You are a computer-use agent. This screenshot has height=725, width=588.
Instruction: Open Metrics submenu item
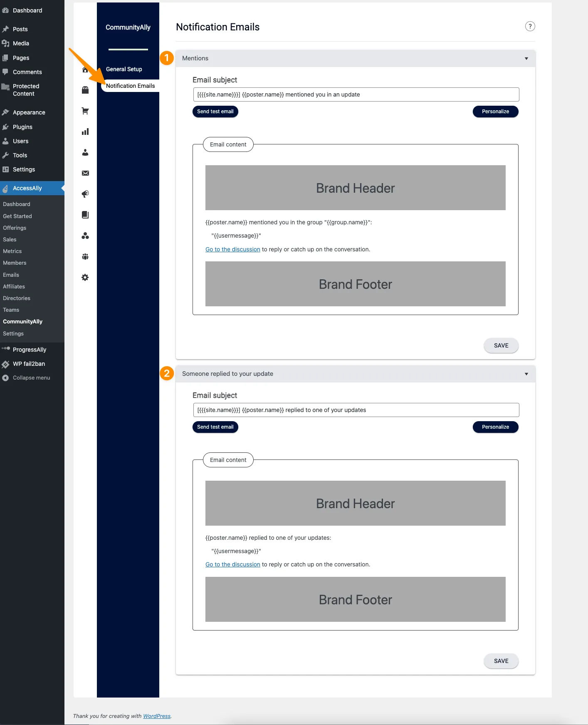pyautogui.click(x=12, y=251)
